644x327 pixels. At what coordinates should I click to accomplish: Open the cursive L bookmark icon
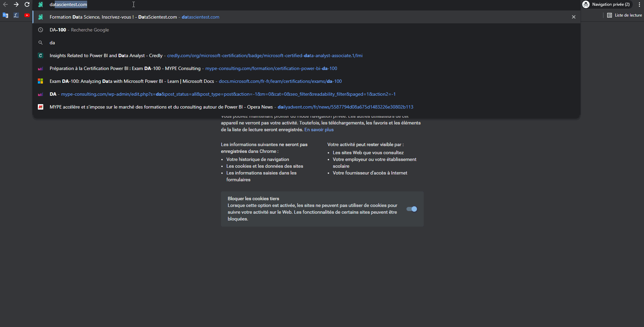pyautogui.click(x=16, y=15)
